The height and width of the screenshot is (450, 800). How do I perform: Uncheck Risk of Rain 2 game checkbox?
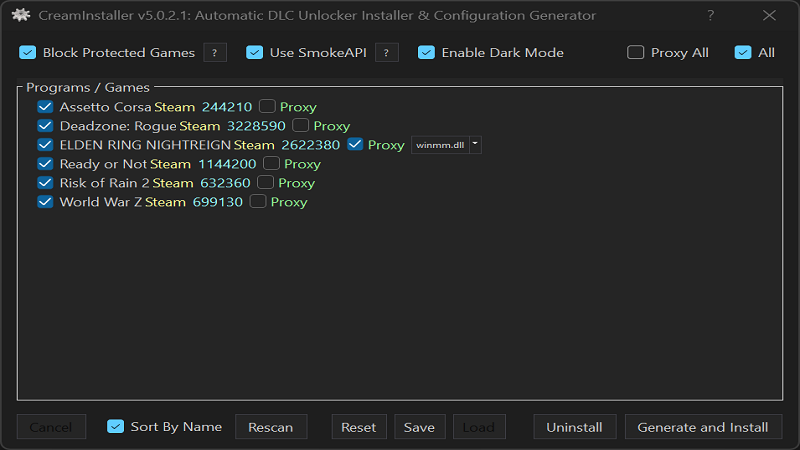click(x=45, y=183)
